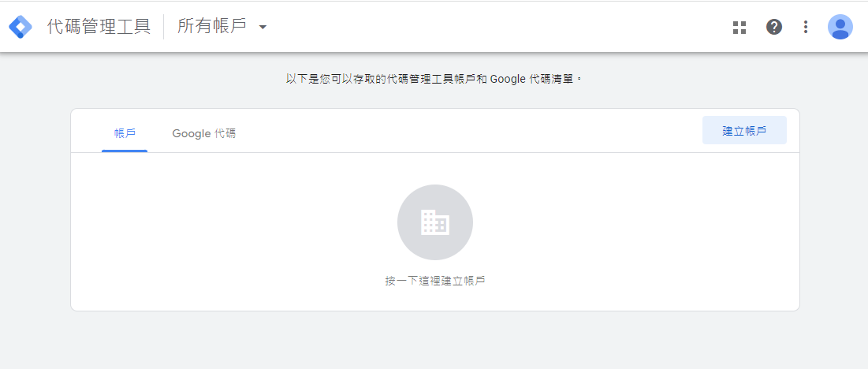Select the 帳戶 tab
The width and height of the screenshot is (868, 369).
coord(125,133)
